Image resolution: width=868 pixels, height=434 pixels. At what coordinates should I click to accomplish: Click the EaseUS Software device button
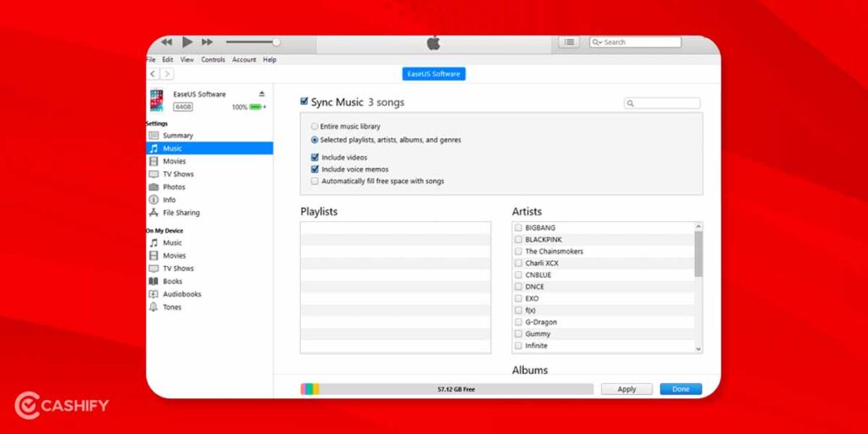pos(433,75)
